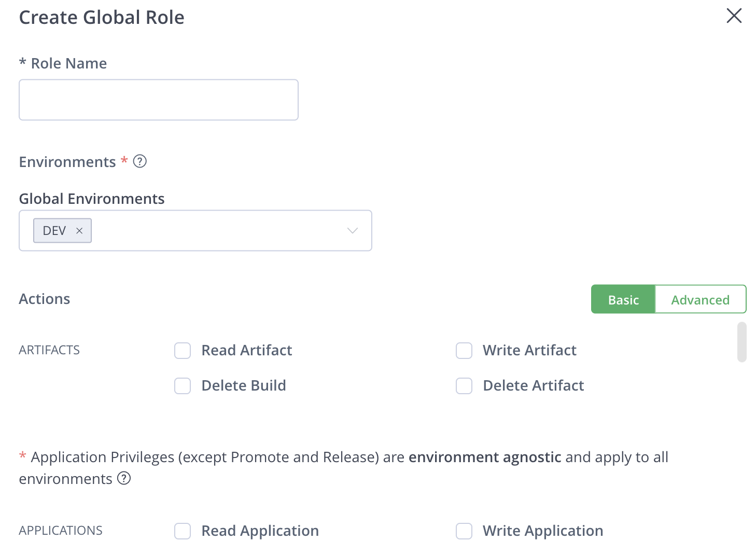This screenshot has width=756, height=555.
Task: Toggle the Write Application checkbox
Action: click(x=464, y=531)
